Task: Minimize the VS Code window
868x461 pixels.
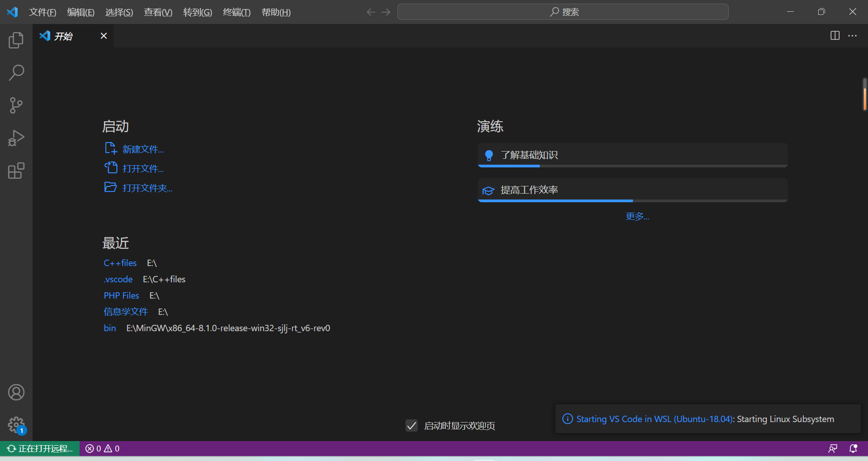Action: point(790,12)
